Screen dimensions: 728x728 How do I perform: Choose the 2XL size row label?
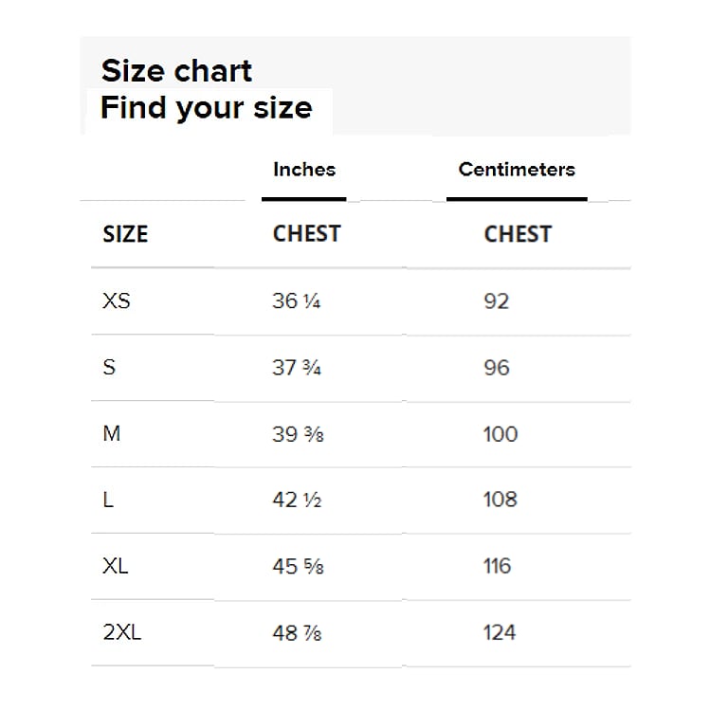tap(122, 632)
